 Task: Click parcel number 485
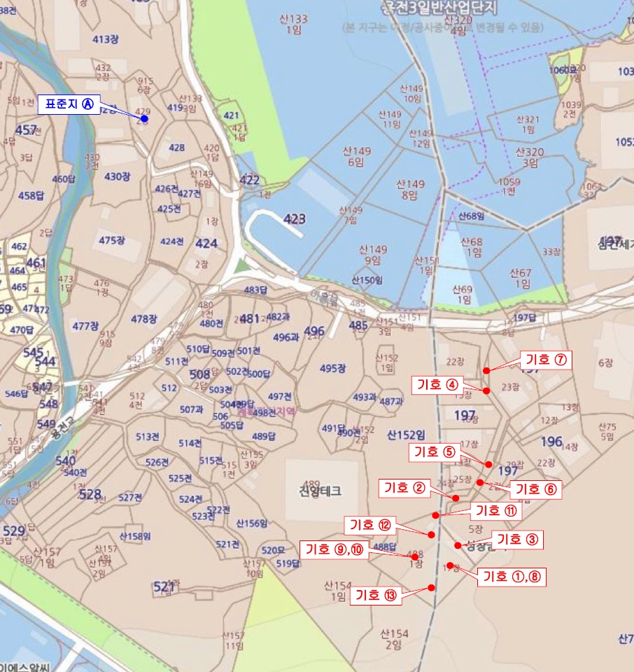[358, 325]
